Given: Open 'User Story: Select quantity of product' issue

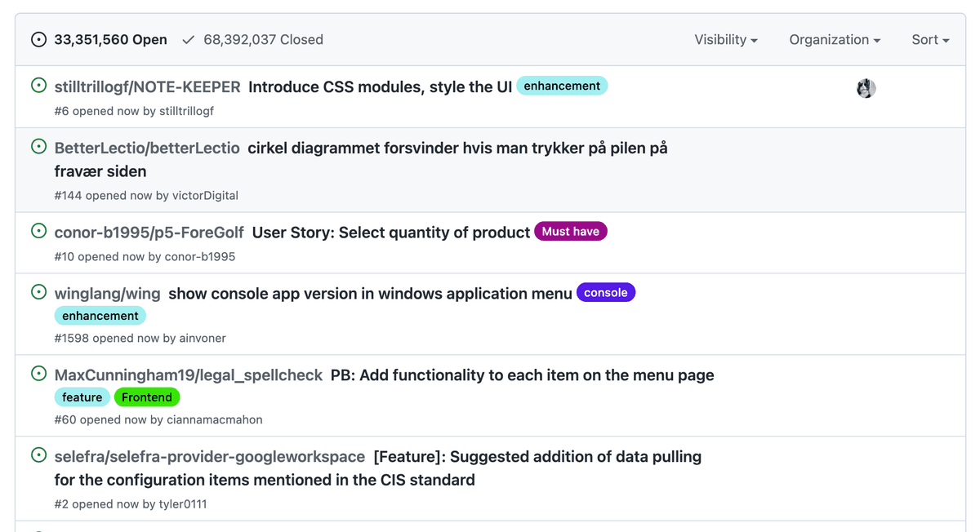Looking at the screenshot, I should click(391, 233).
